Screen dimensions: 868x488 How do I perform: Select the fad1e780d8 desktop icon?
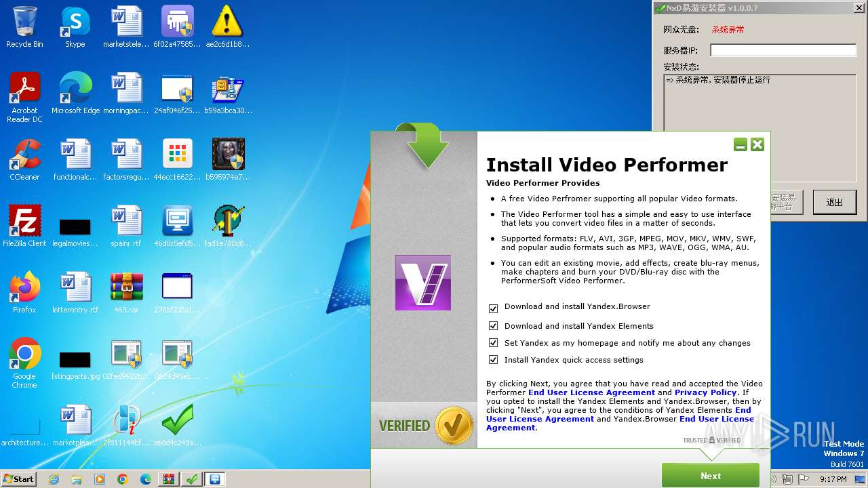click(x=227, y=226)
